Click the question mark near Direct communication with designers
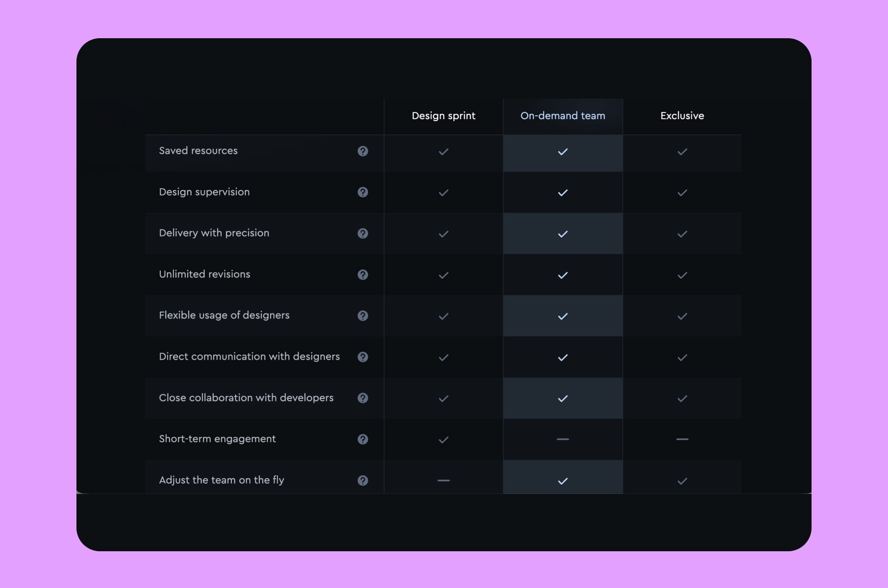This screenshot has width=888, height=588. tap(363, 357)
